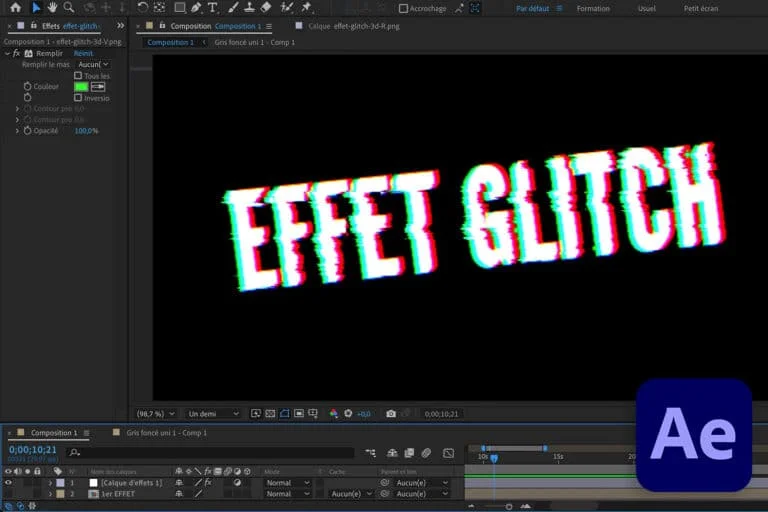Pick color with Couleur eyedropper
Image resolution: width=768 pixels, height=512 pixels.
[98, 87]
